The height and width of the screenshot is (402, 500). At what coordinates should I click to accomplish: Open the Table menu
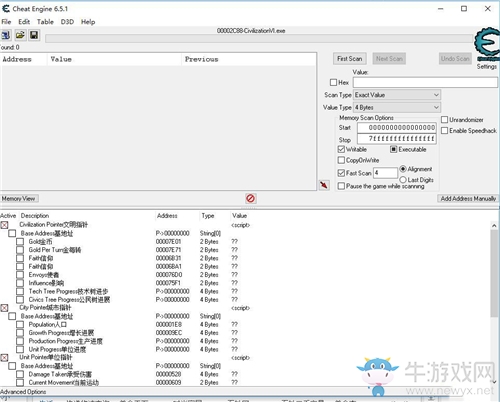[x=45, y=22]
